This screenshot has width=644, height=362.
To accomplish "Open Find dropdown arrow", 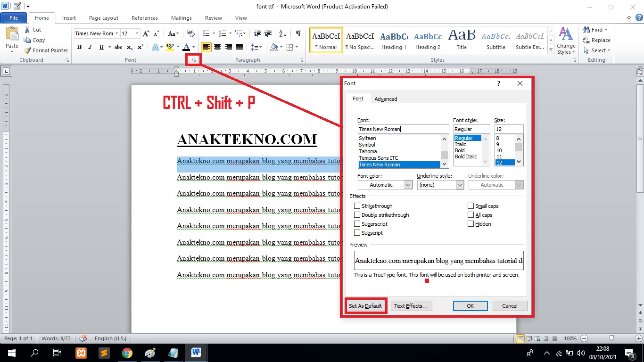I will point(607,30).
